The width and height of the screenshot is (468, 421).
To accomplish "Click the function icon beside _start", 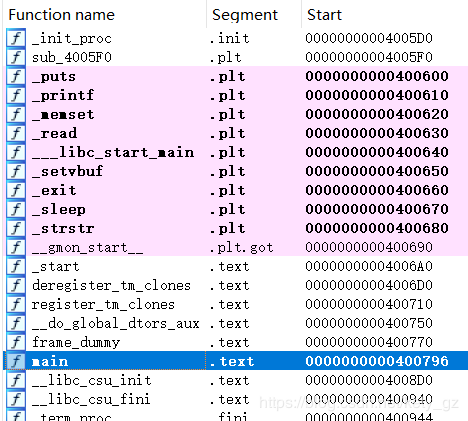I will tap(16, 266).
